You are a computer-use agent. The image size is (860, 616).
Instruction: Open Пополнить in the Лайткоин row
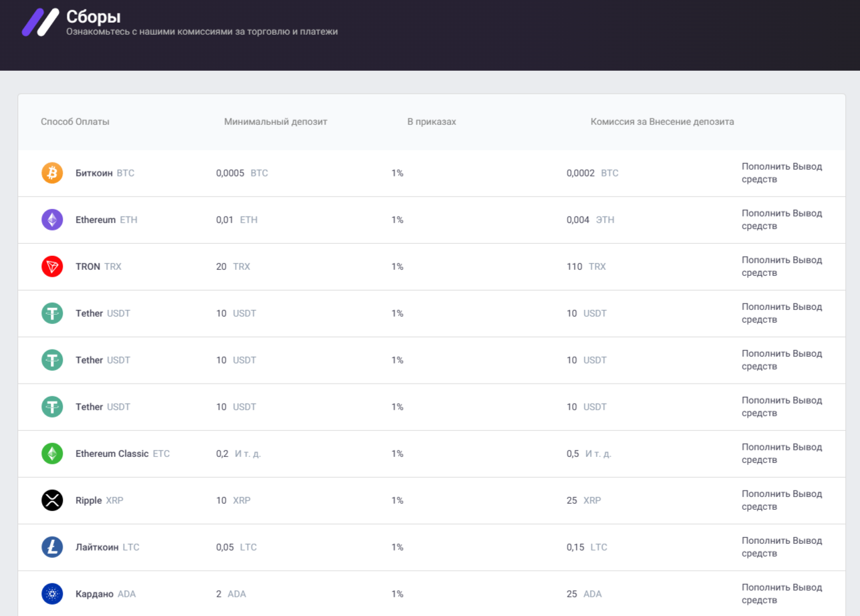point(766,541)
